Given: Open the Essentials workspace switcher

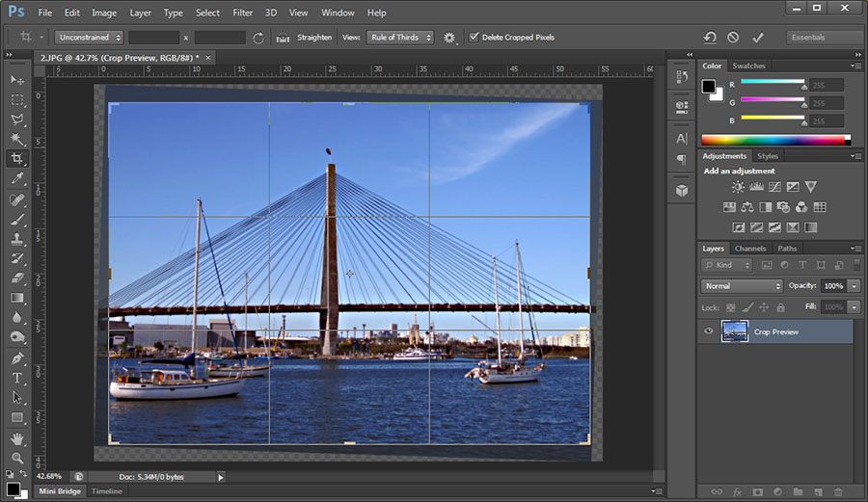Looking at the screenshot, I should tap(822, 38).
